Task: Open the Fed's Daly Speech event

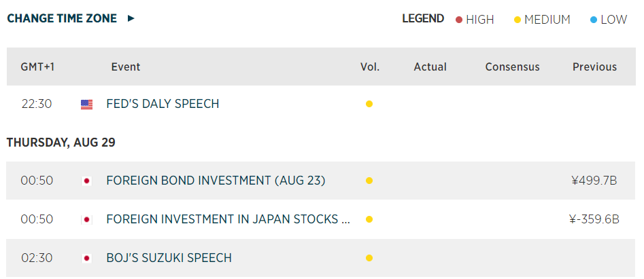Action: [x=163, y=105]
